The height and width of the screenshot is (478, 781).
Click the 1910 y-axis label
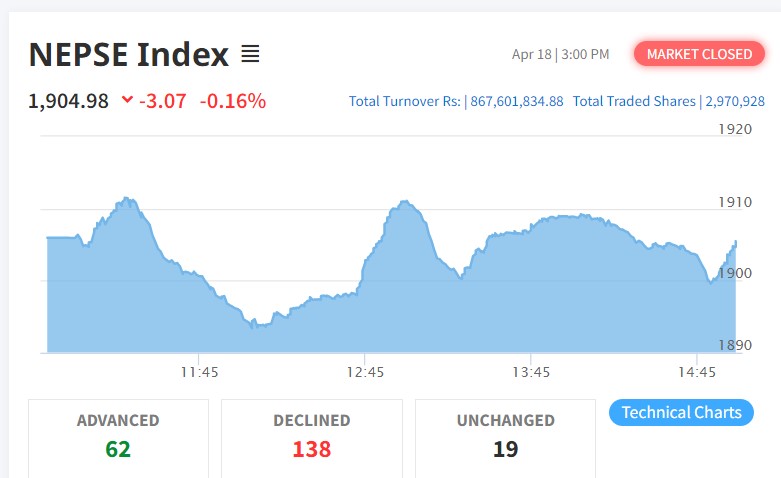coord(735,202)
